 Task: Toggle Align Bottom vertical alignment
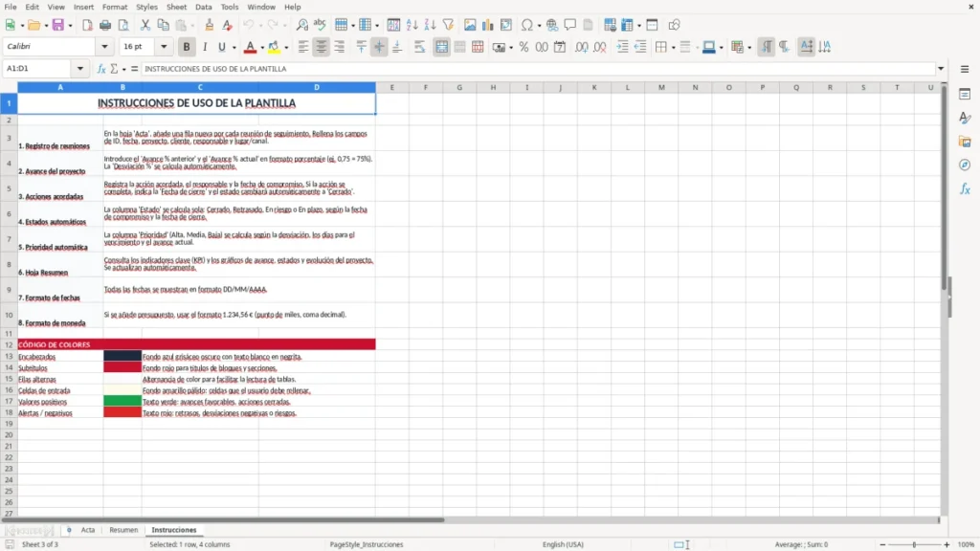[x=397, y=47]
